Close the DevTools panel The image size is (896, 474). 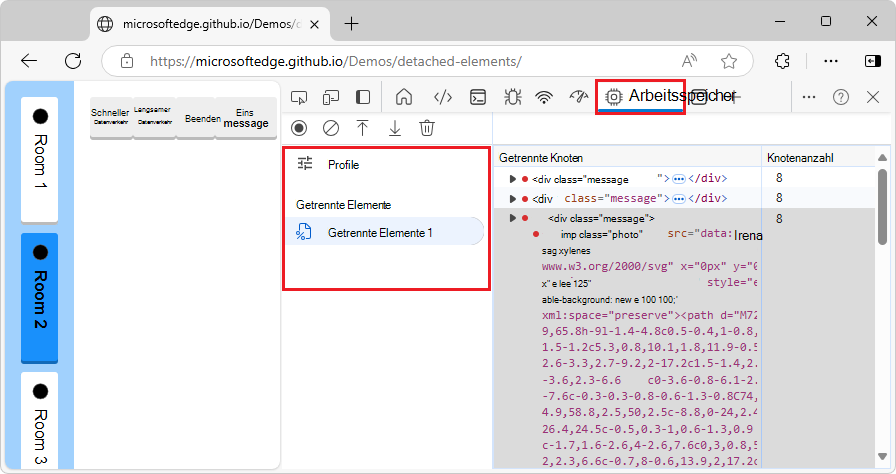pos(873,97)
